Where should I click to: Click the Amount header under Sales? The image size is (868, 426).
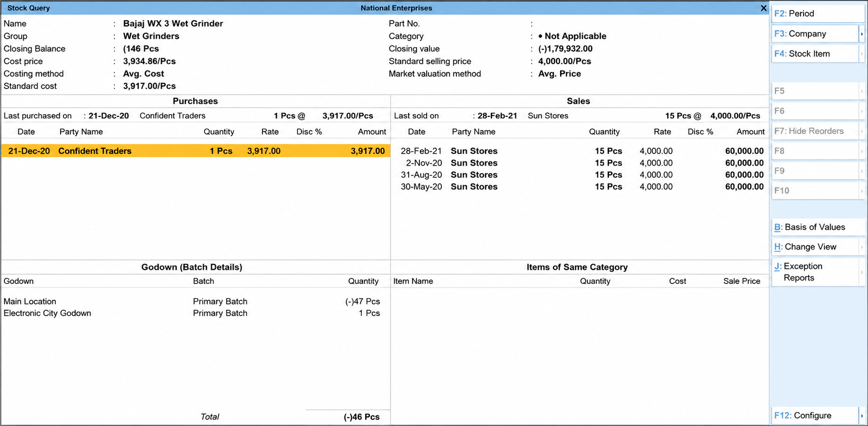[751, 132]
